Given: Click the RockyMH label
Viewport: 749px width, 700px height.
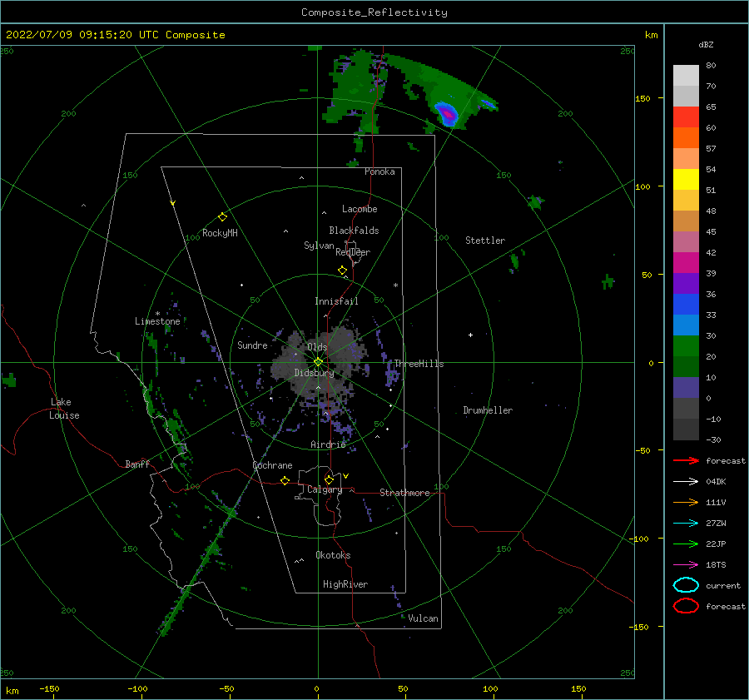Looking at the screenshot, I should [x=220, y=233].
